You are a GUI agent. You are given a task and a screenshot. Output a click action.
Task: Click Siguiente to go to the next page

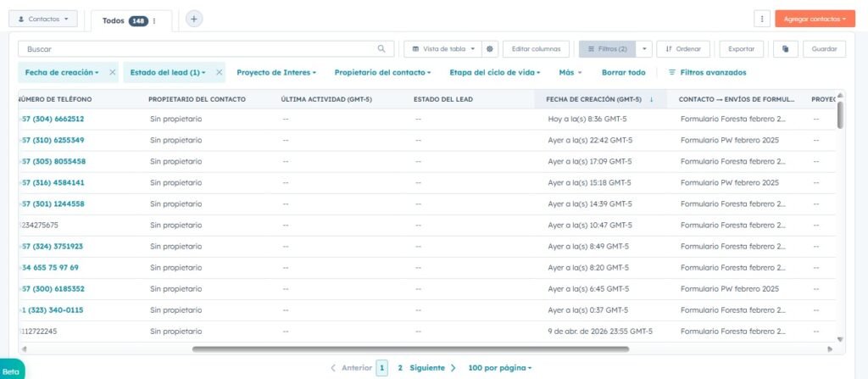coord(433,368)
